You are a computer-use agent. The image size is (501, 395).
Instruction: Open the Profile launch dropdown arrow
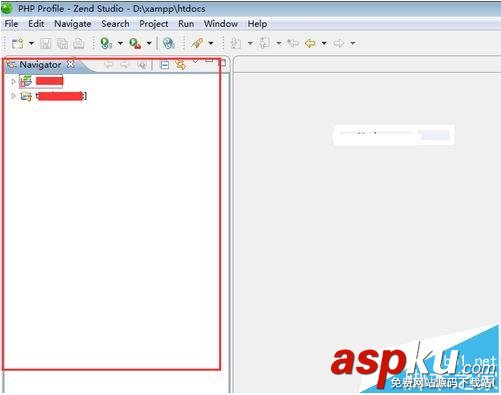120,43
